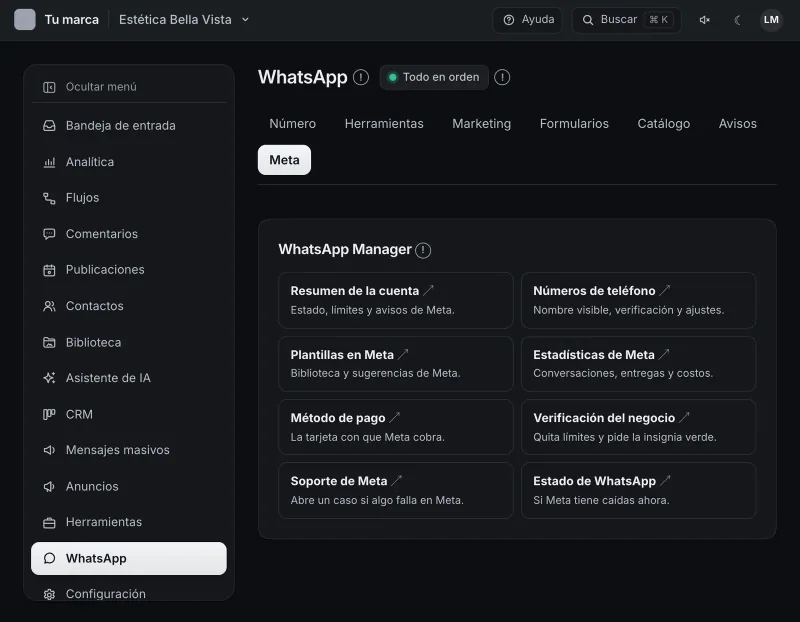Select the CRM kanban icon
This screenshot has height=622, width=800.
point(49,414)
